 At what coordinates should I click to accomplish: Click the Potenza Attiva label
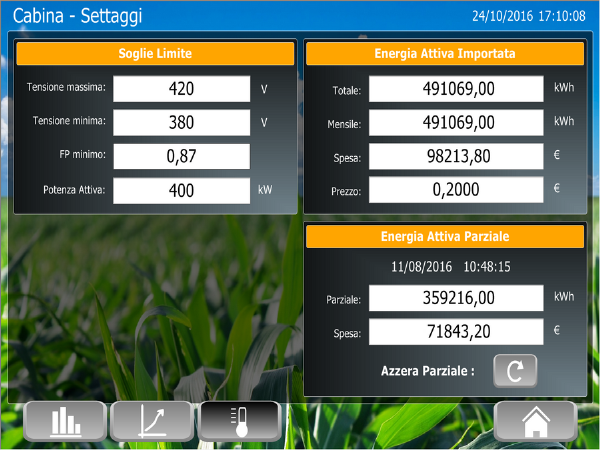click(x=74, y=190)
